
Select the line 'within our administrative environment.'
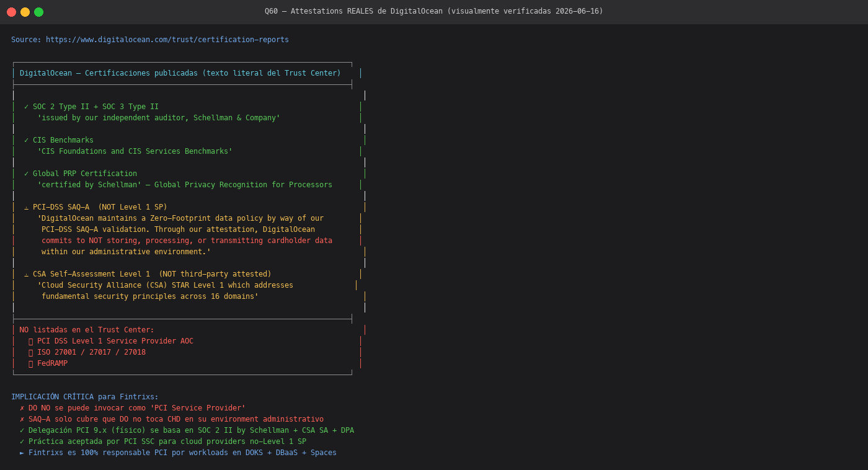(x=126, y=252)
